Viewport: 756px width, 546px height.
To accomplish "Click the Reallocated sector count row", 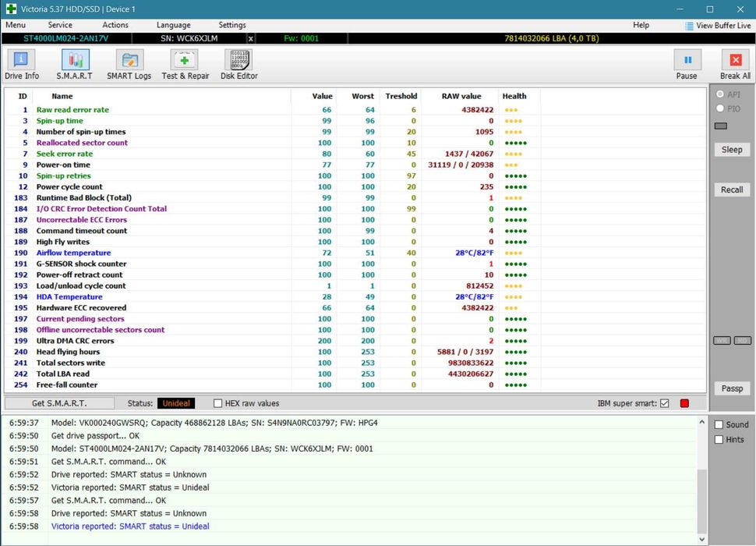I will point(82,143).
